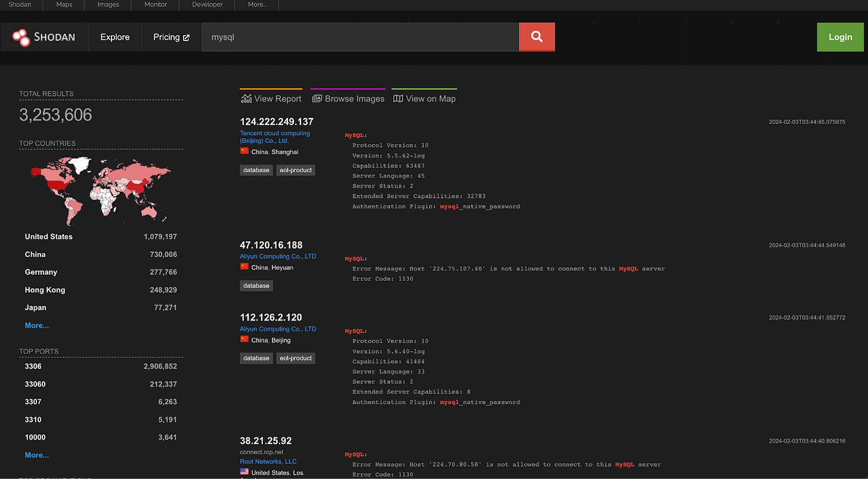
Task: Open host 47.120.16.188 result
Action: click(271, 245)
